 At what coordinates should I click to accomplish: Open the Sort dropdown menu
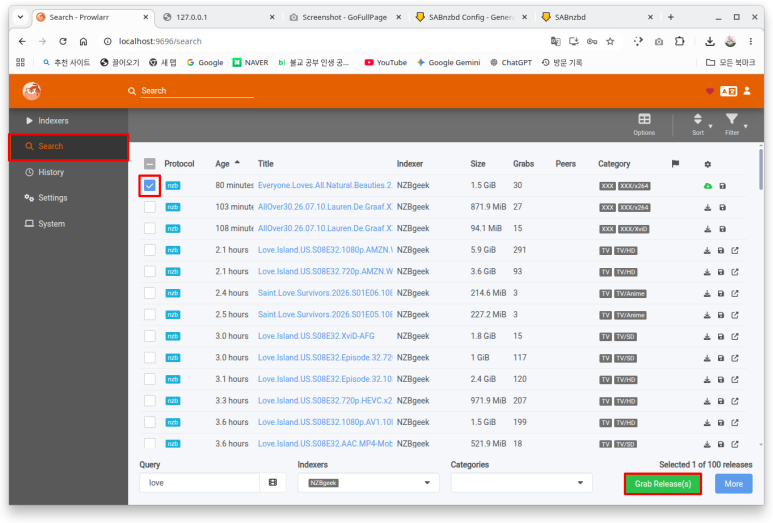pos(701,125)
